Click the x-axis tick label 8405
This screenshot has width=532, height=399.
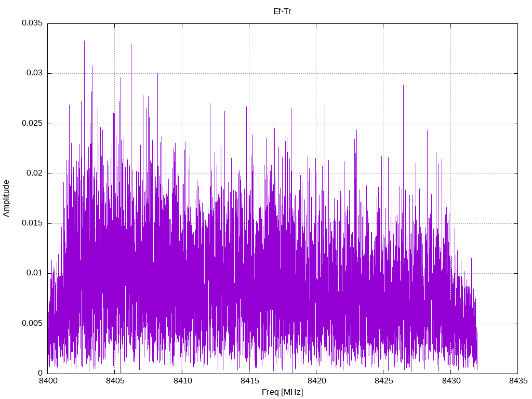click(115, 381)
